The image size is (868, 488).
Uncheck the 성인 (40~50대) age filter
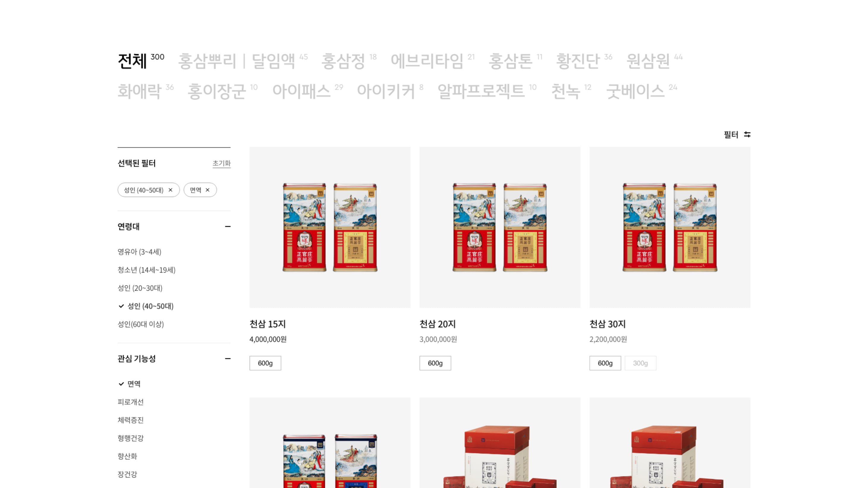pos(146,306)
